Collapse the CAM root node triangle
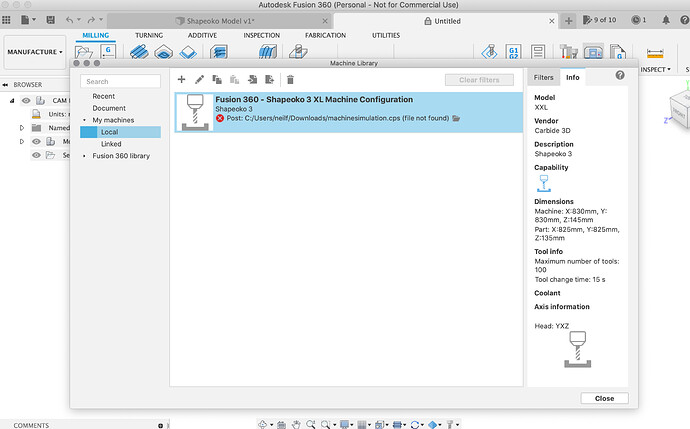This screenshot has width=690, height=429. click(12, 101)
